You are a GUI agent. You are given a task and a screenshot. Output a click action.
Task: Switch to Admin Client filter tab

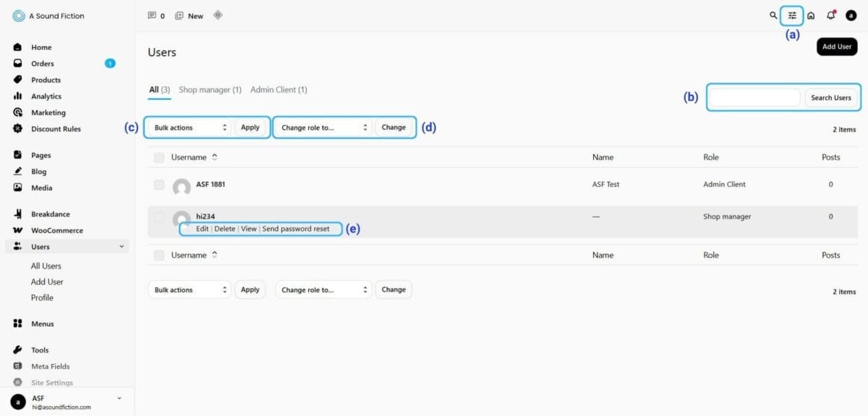click(x=278, y=90)
